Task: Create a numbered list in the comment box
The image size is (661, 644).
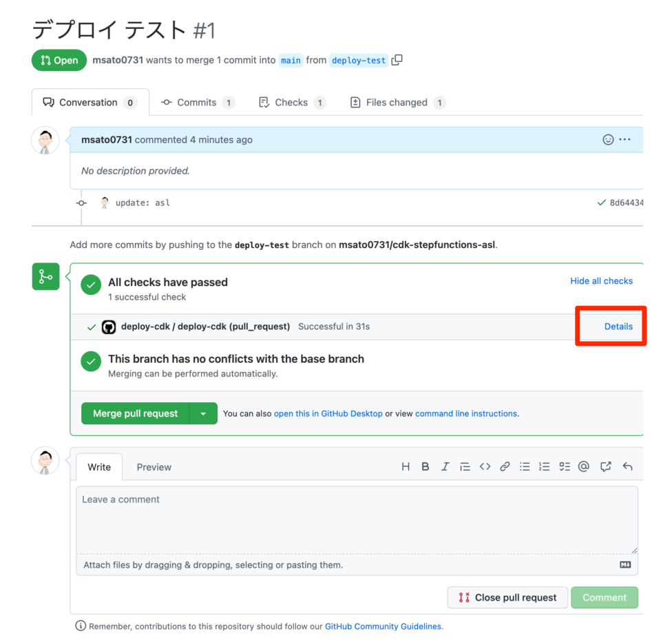Action: 544,466
